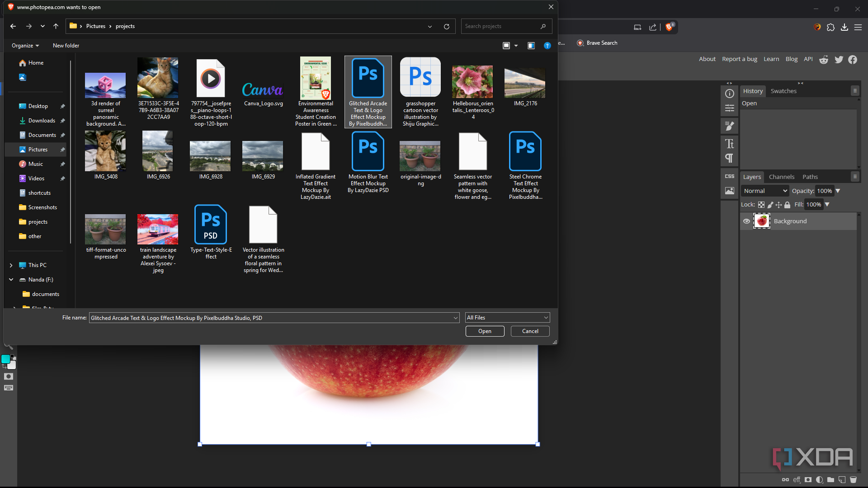This screenshot has height=488, width=868.
Task: Add a raster mask to the layer
Action: click(808, 480)
